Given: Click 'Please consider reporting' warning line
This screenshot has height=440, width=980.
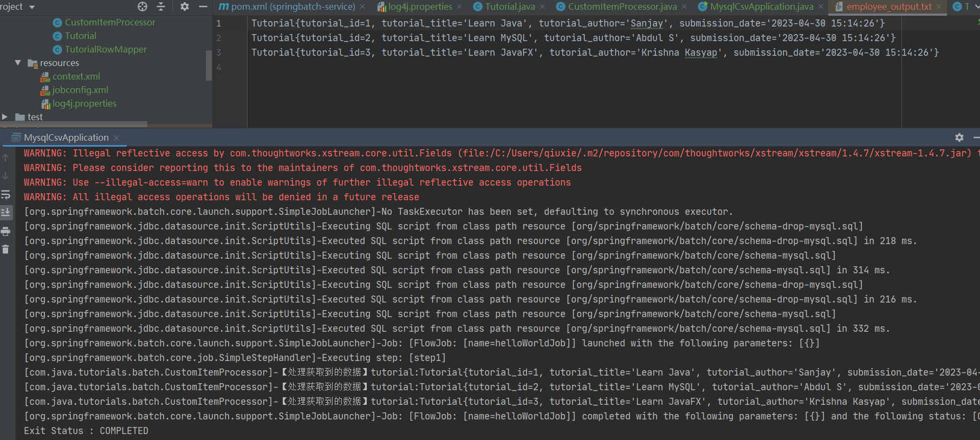Looking at the screenshot, I should (x=303, y=168).
